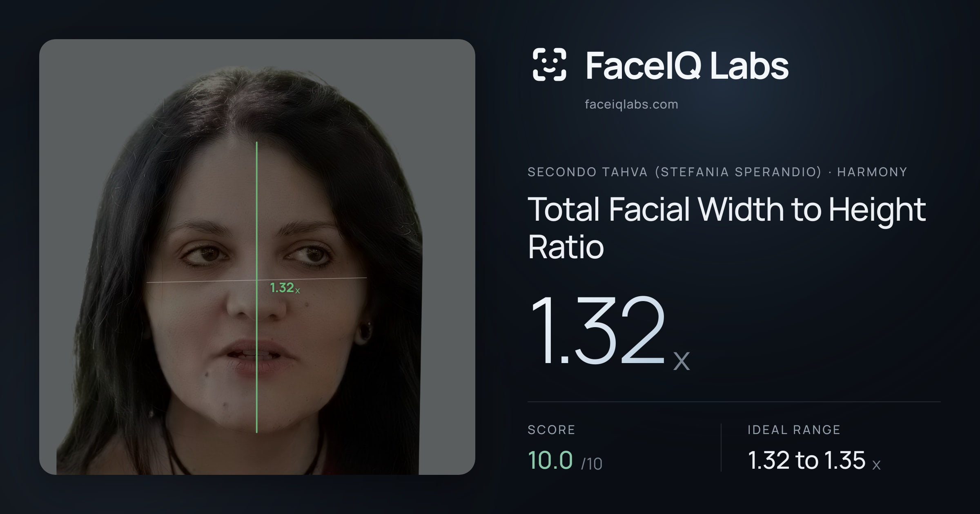Click the green 1.32x label on photo
Image resolution: width=980 pixels, height=514 pixels.
[x=285, y=288]
